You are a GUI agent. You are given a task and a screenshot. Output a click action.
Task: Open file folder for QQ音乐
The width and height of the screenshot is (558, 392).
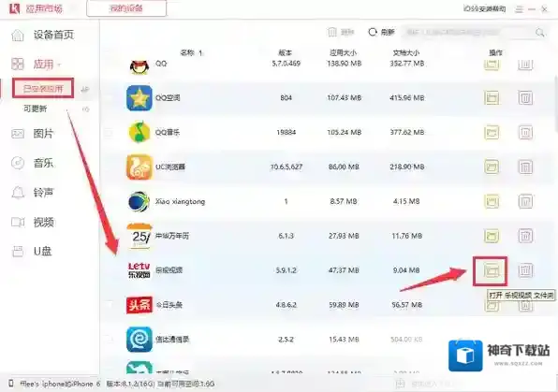point(492,132)
